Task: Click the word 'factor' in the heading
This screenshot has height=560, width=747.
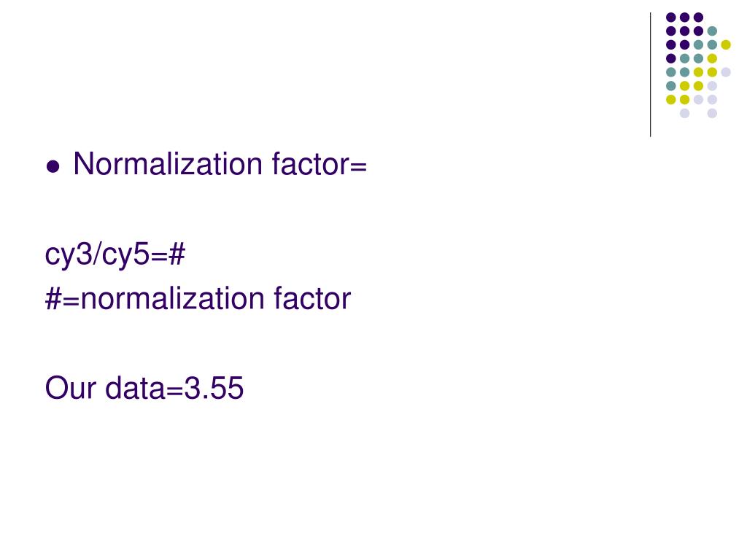Action: click(x=311, y=164)
